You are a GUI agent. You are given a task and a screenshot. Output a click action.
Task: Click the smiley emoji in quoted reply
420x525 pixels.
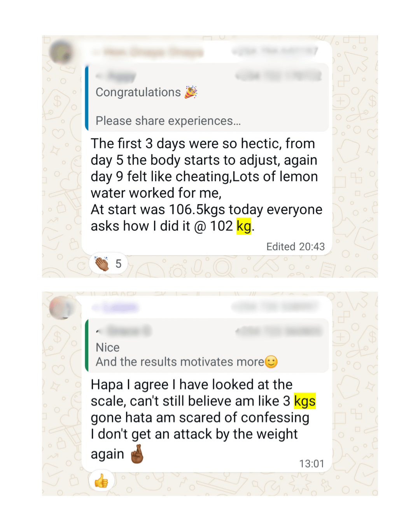(x=271, y=362)
